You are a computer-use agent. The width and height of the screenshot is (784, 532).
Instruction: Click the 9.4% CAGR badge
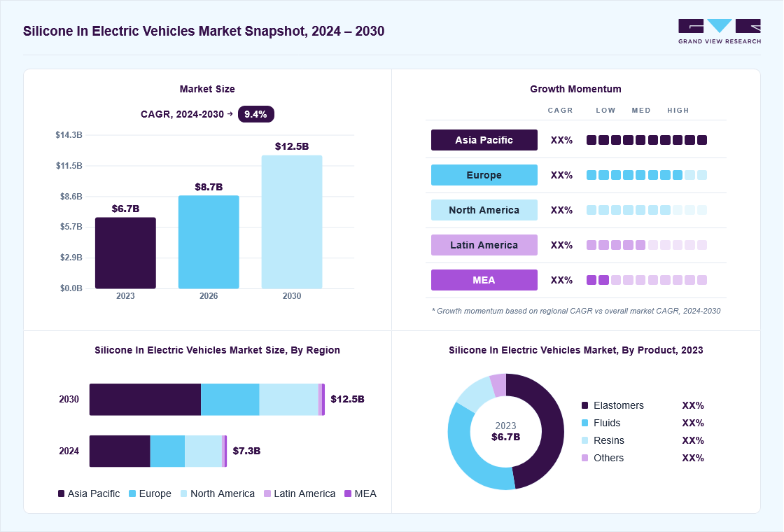[x=255, y=114]
